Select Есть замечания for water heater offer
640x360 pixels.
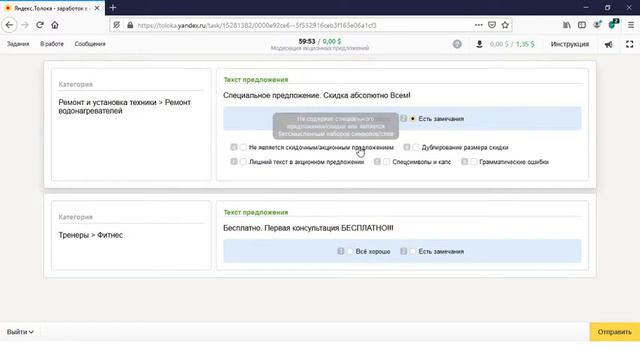click(413, 118)
